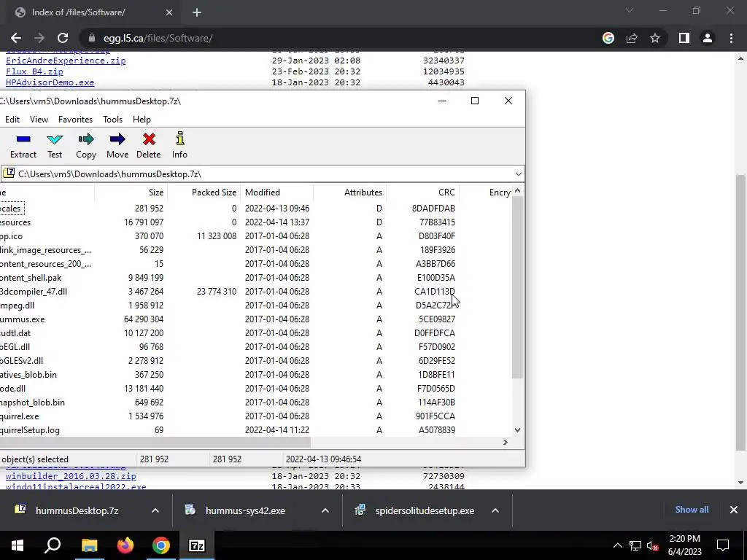Click 7-Zip vertical scrollbar thumb
The width and height of the screenshot is (747, 560).
click(x=517, y=287)
